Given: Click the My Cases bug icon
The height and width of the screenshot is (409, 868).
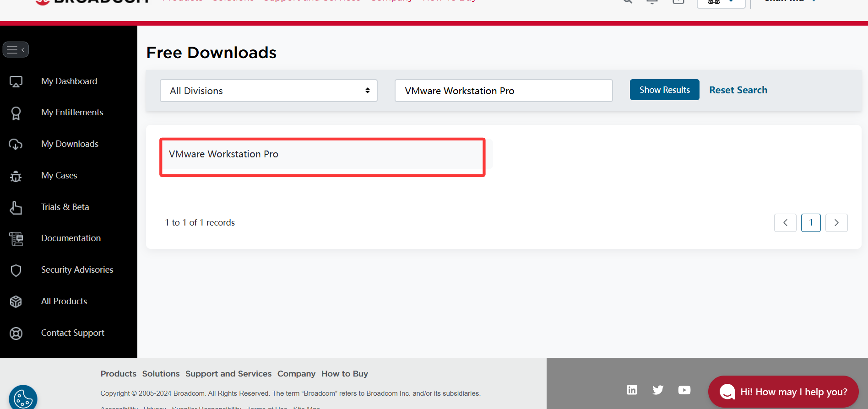Looking at the screenshot, I should (x=16, y=176).
